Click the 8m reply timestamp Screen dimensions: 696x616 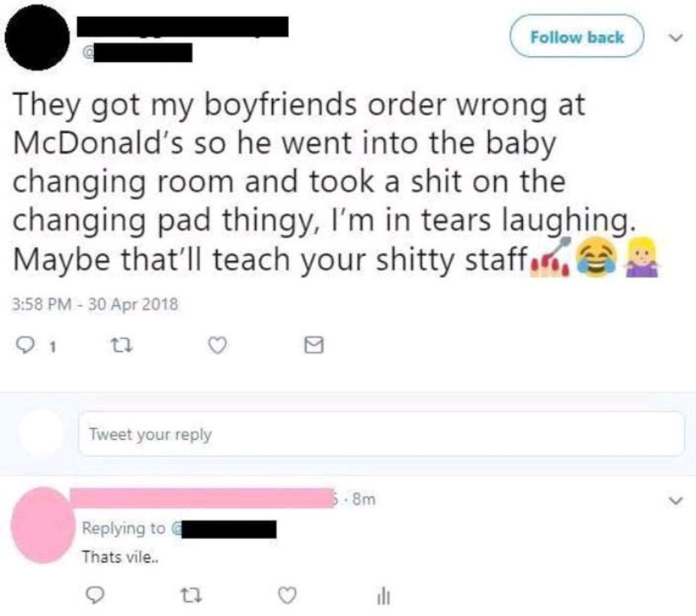tap(364, 500)
